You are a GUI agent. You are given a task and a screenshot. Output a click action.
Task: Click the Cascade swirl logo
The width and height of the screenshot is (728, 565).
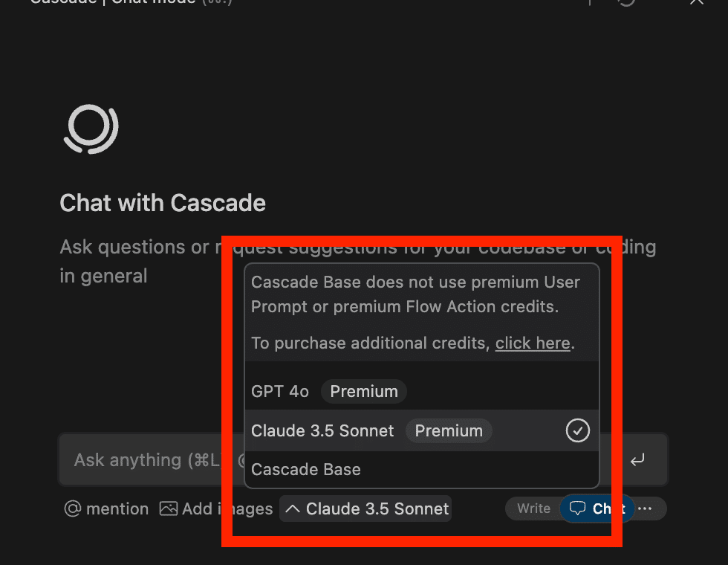(91, 128)
